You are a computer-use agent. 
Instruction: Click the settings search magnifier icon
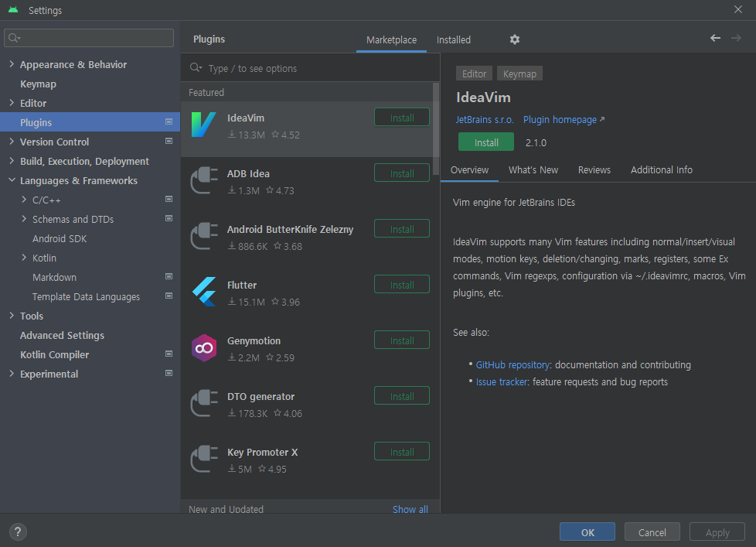point(14,38)
